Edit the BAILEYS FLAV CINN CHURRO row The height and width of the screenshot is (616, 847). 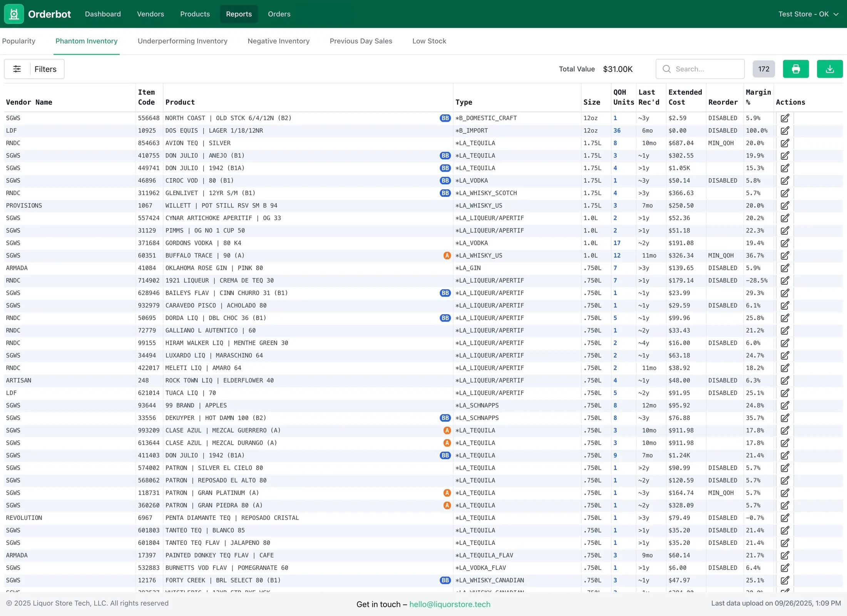(785, 293)
